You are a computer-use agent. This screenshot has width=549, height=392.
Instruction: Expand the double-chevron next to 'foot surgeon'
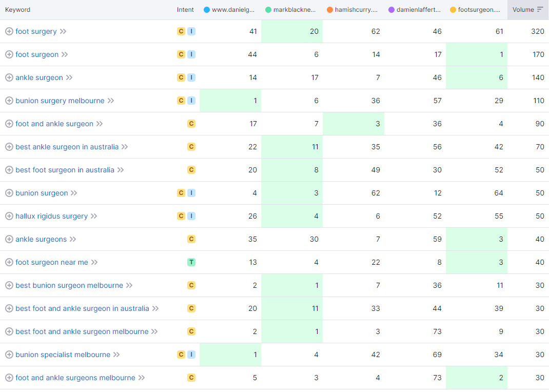pyautogui.click(x=65, y=54)
